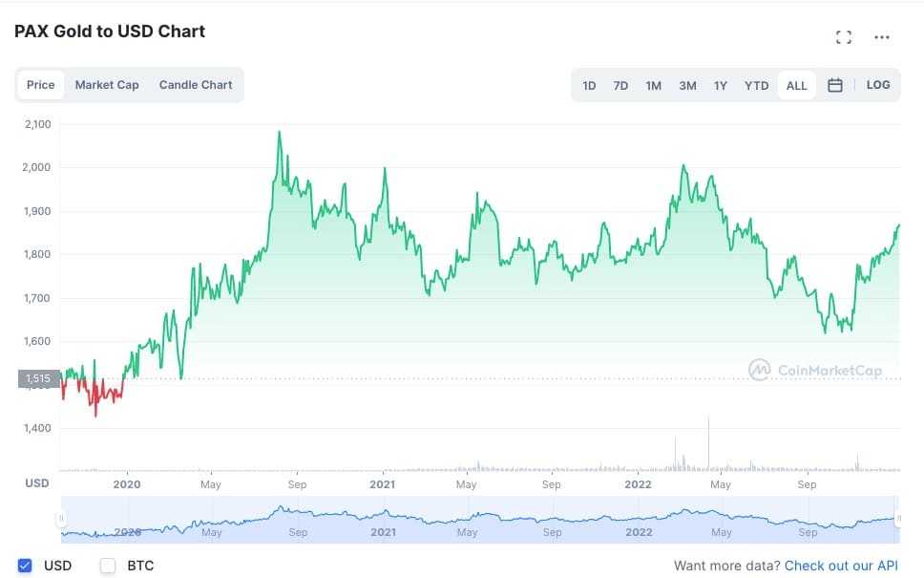This screenshot has width=924, height=578.
Task: Open the Check out our API link
Action: coord(841,566)
